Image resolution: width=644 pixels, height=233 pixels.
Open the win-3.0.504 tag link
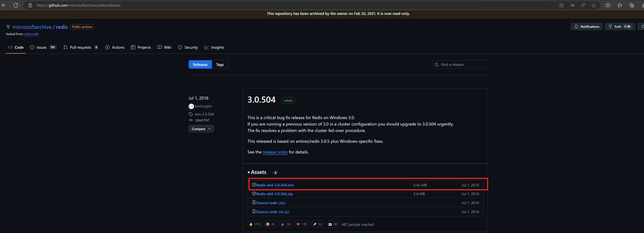(x=204, y=114)
